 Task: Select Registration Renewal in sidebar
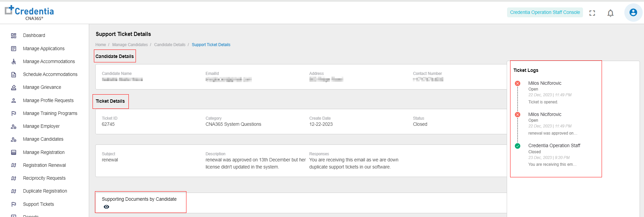(x=44, y=165)
